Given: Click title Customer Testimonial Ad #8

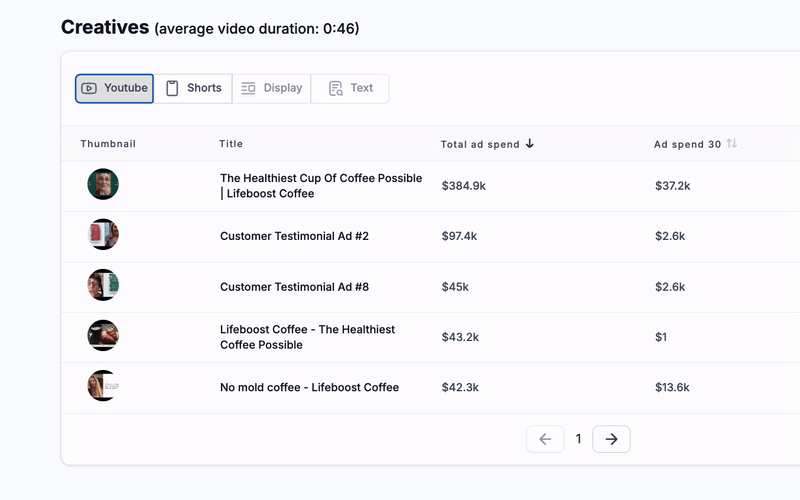Looking at the screenshot, I should pyautogui.click(x=294, y=287).
